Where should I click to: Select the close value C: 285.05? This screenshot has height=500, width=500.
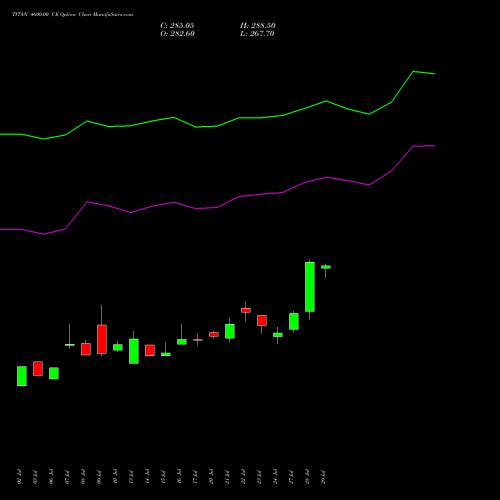click(177, 25)
